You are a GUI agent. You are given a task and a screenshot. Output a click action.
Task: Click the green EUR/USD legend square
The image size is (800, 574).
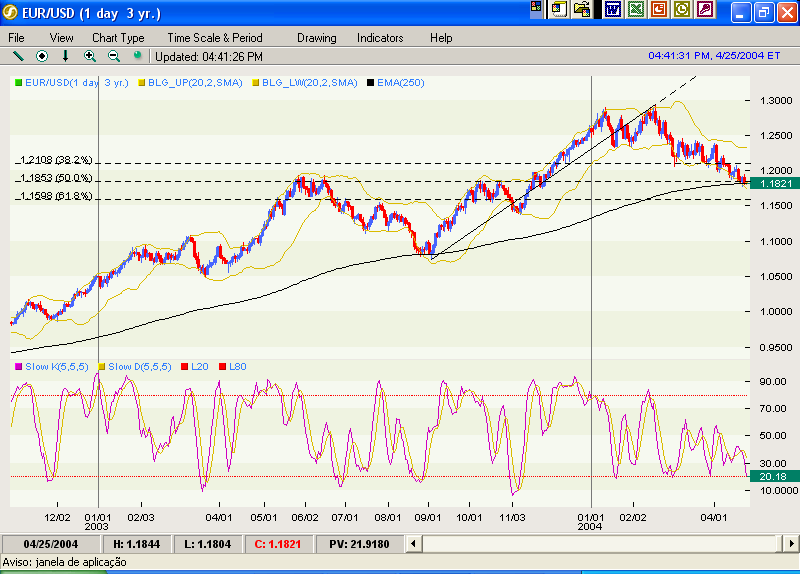(x=18, y=83)
